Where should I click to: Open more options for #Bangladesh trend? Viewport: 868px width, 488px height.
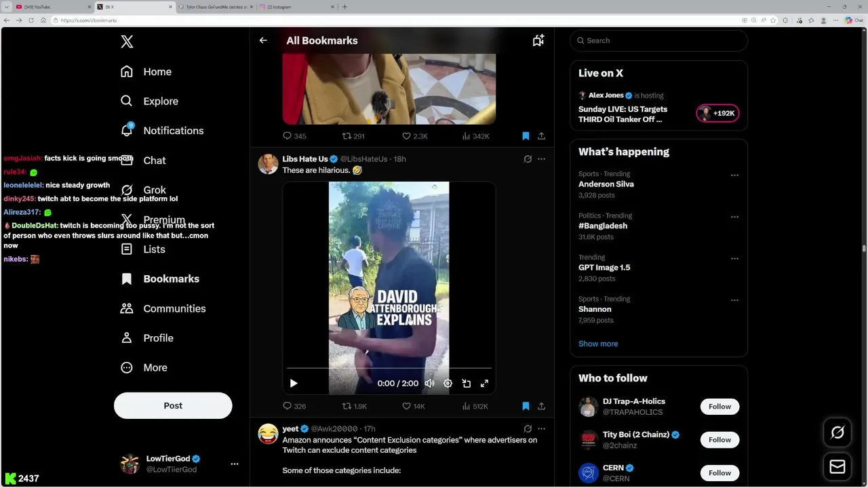click(734, 217)
